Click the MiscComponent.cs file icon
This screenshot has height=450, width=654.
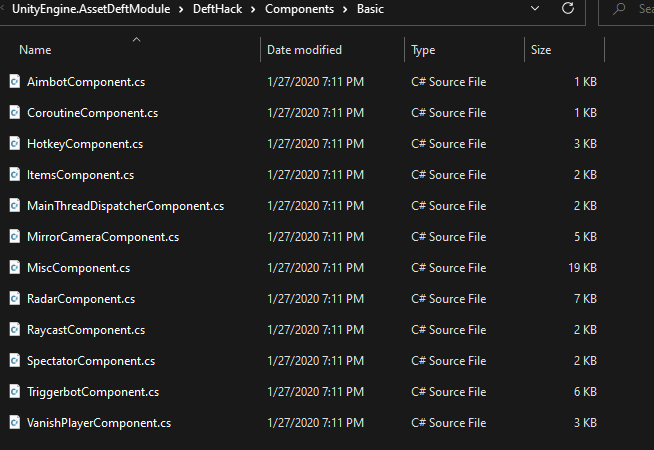click(15, 267)
